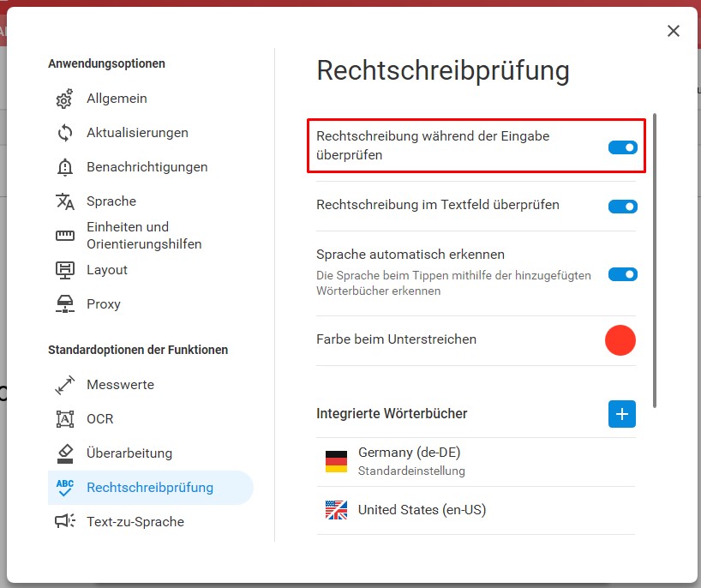Click the Benachrichtigungen bell icon
The height and width of the screenshot is (588, 701).
[x=65, y=167]
